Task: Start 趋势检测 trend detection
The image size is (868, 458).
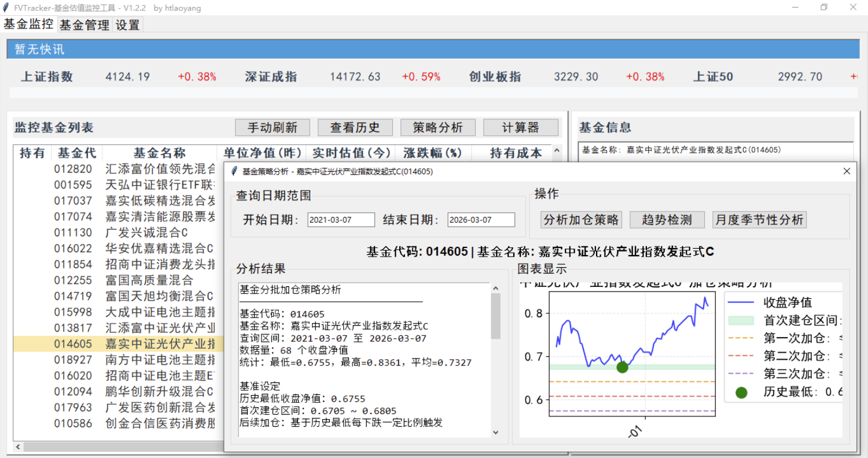Action: 667,220
